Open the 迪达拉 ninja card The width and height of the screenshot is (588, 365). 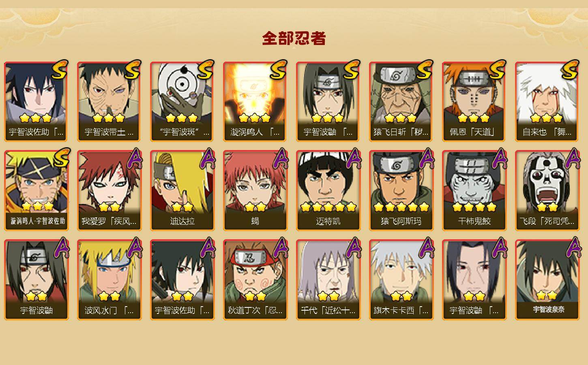pyautogui.click(x=182, y=191)
